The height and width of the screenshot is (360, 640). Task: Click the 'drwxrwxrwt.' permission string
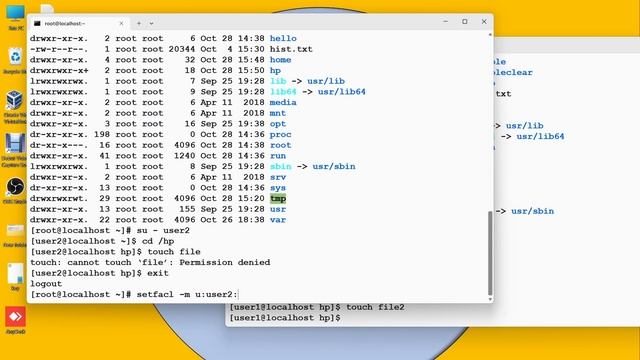tap(59, 198)
